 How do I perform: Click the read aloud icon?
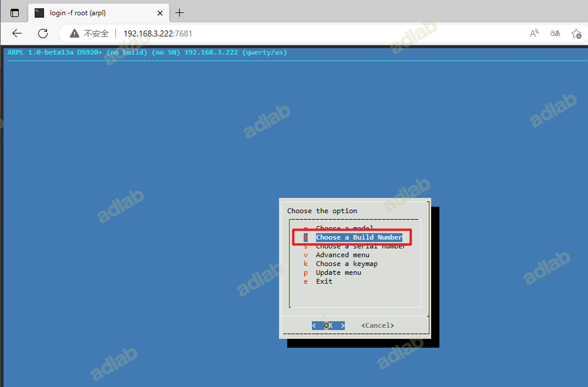pos(534,33)
